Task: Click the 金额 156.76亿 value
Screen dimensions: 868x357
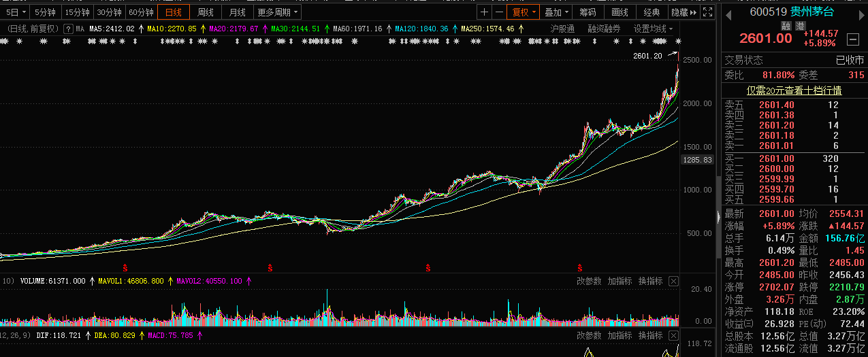Action: coord(844,238)
